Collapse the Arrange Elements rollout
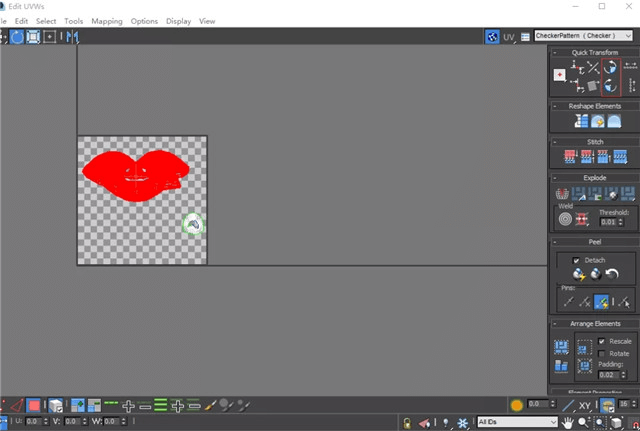 (x=554, y=324)
